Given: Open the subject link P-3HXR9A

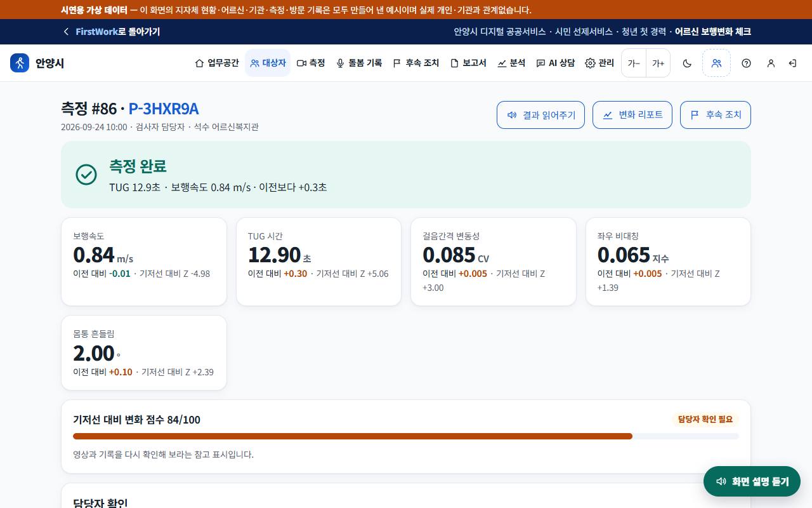Looking at the screenshot, I should (164, 109).
